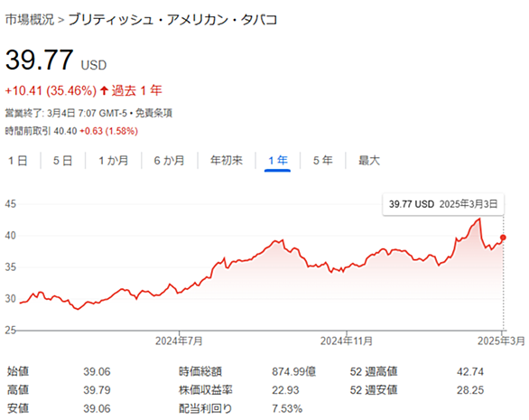The image size is (529, 420).
Task: Select the 1か月 chart tab
Action: click(x=114, y=161)
